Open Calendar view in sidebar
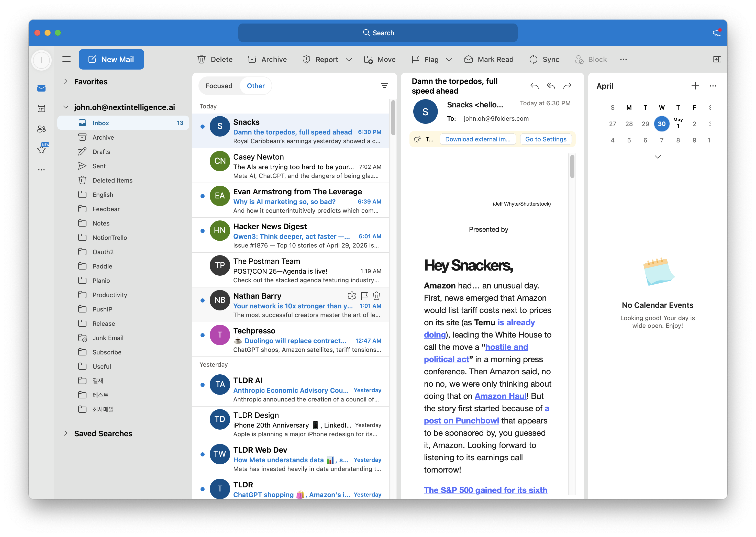756x537 pixels. pyautogui.click(x=41, y=108)
